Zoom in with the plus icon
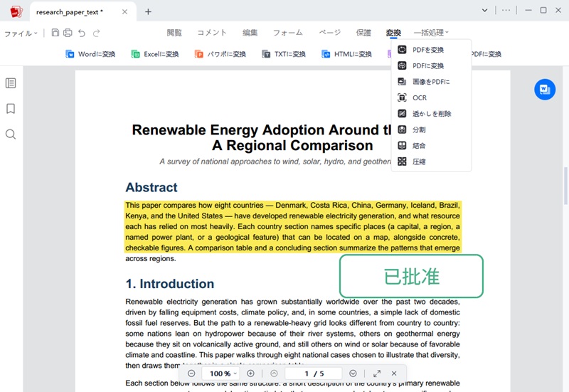The image size is (569, 392). click(x=250, y=373)
